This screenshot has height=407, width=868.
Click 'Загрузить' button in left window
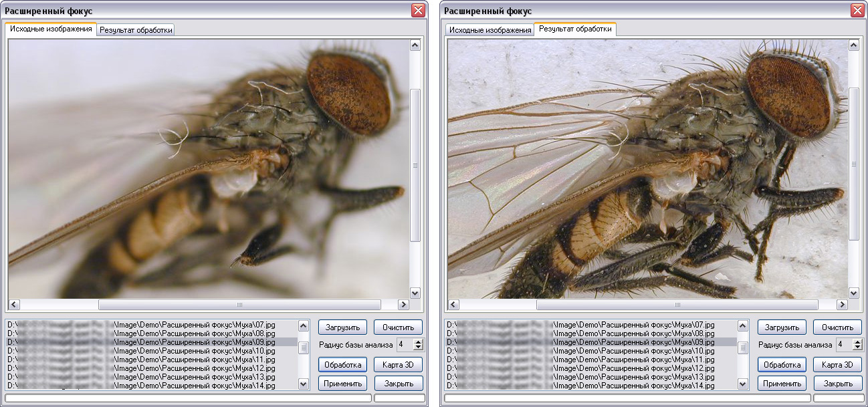coord(342,327)
